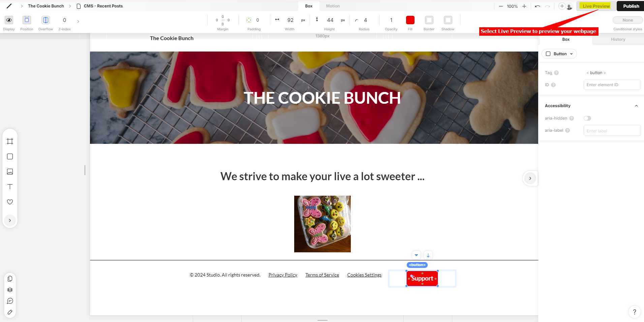Open CMS - Recent Posts breadcrumb
Image resolution: width=644 pixels, height=322 pixels.
pyautogui.click(x=103, y=6)
